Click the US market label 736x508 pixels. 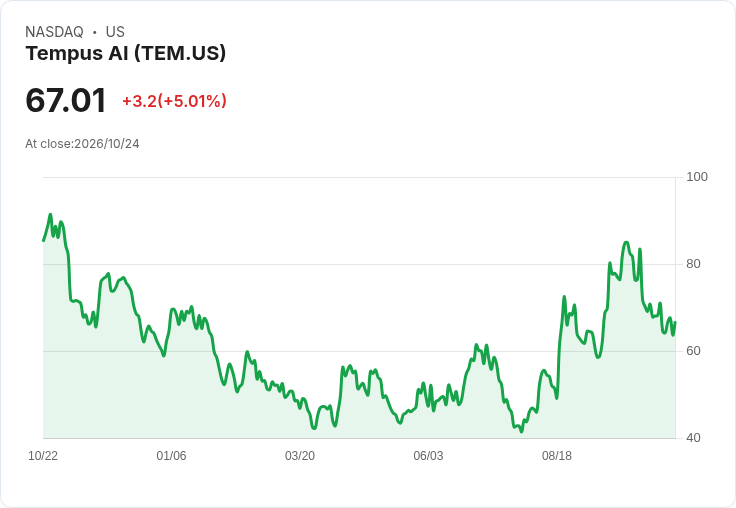tap(115, 32)
